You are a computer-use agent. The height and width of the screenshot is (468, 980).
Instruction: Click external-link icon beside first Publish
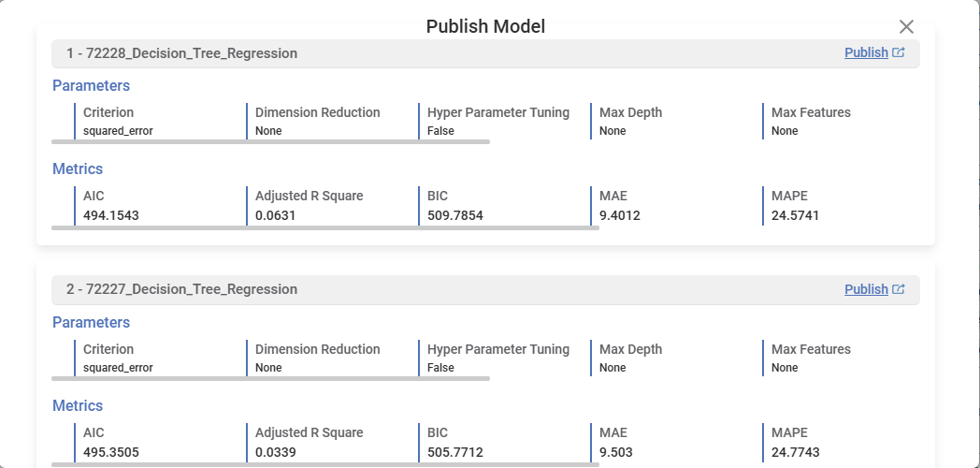(x=899, y=53)
